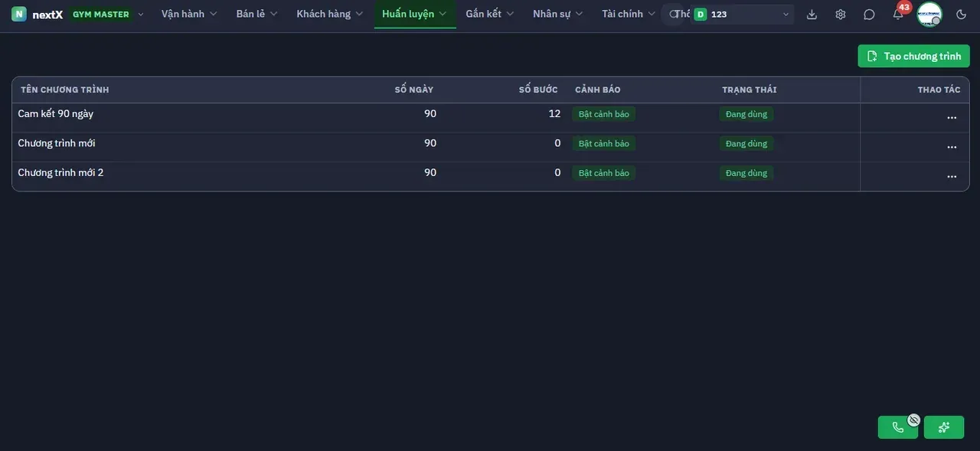Open the user avatar profile picture
This screenshot has height=451, width=980.
pos(929,14)
